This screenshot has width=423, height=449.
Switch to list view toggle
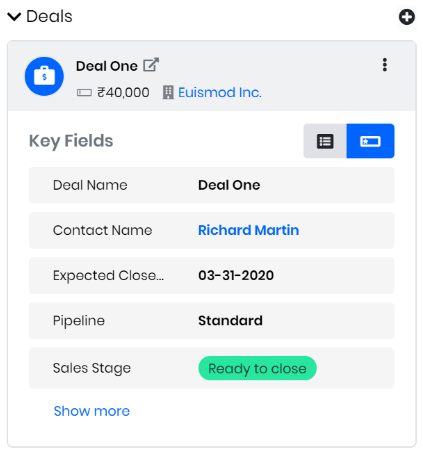point(325,141)
